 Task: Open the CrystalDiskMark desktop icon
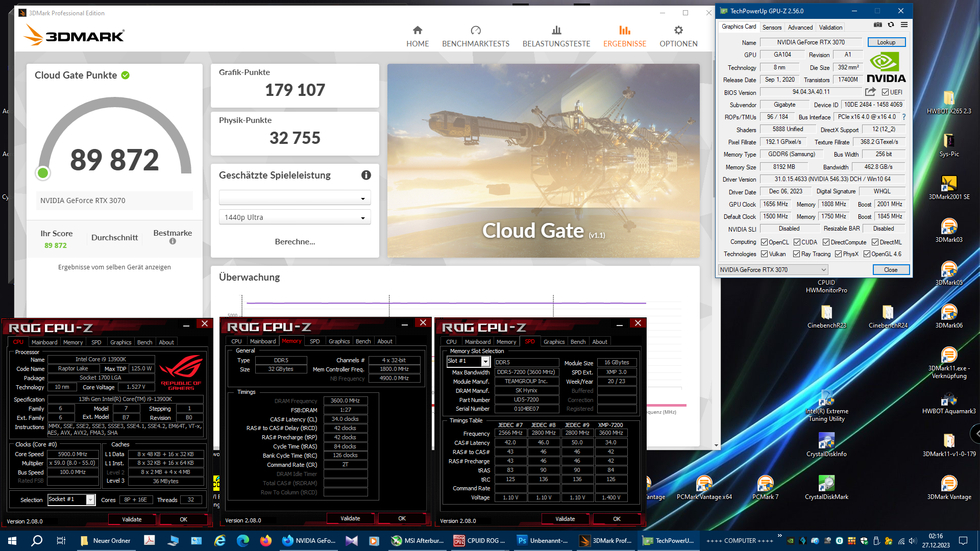pos(826,488)
